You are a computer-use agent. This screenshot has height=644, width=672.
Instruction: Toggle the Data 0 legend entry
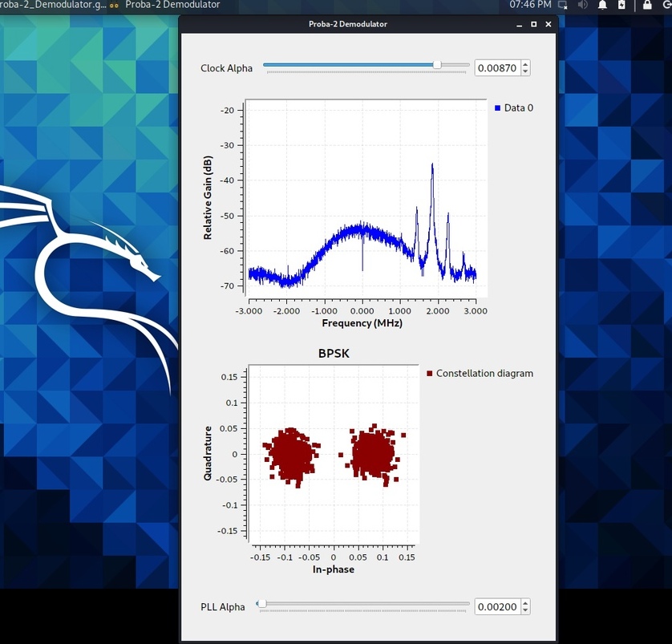pos(518,107)
